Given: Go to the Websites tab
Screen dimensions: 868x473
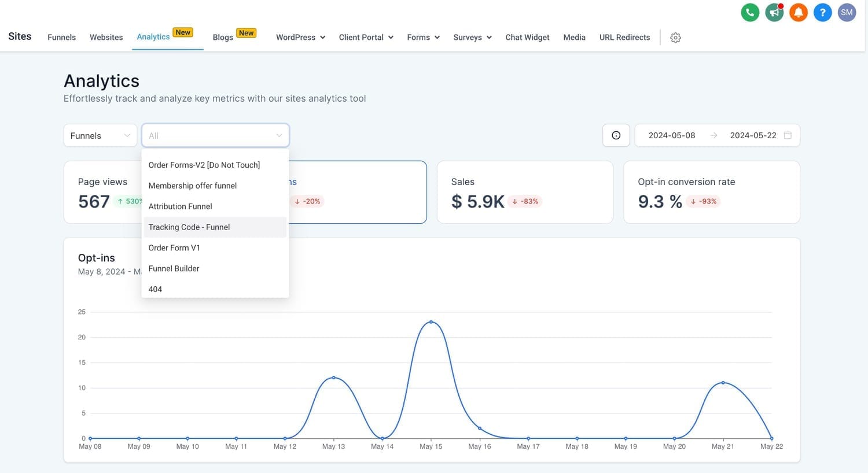Looking at the screenshot, I should pyautogui.click(x=106, y=37).
